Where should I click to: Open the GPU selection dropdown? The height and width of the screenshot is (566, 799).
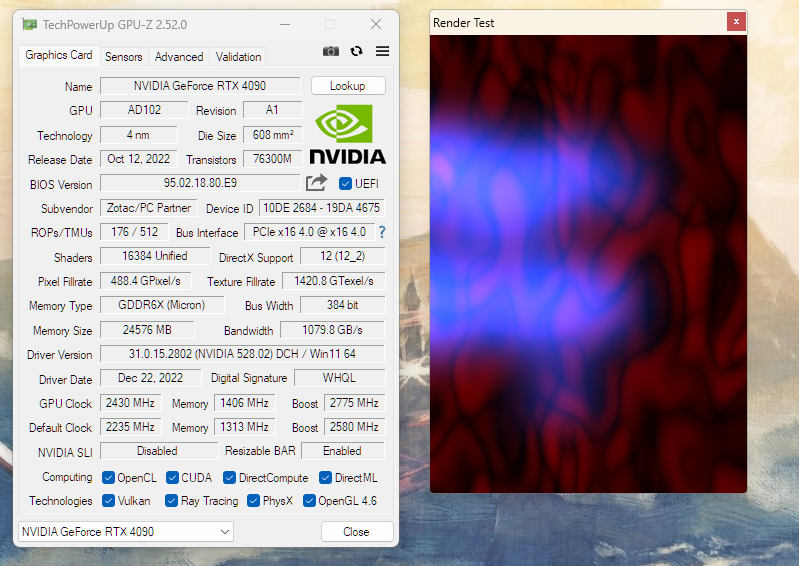point(126,531)
